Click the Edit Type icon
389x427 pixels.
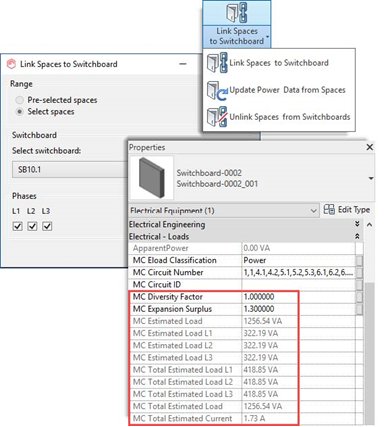pos(329,210)
